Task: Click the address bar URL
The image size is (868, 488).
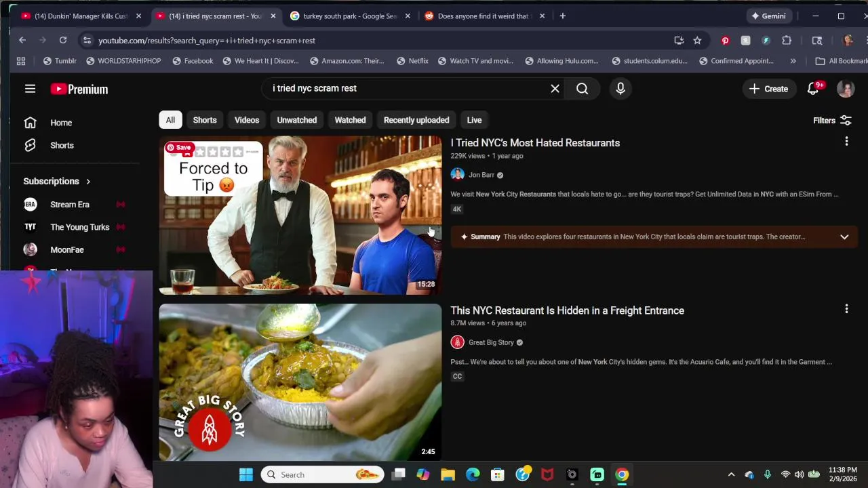Action: [x=207, y=41]
